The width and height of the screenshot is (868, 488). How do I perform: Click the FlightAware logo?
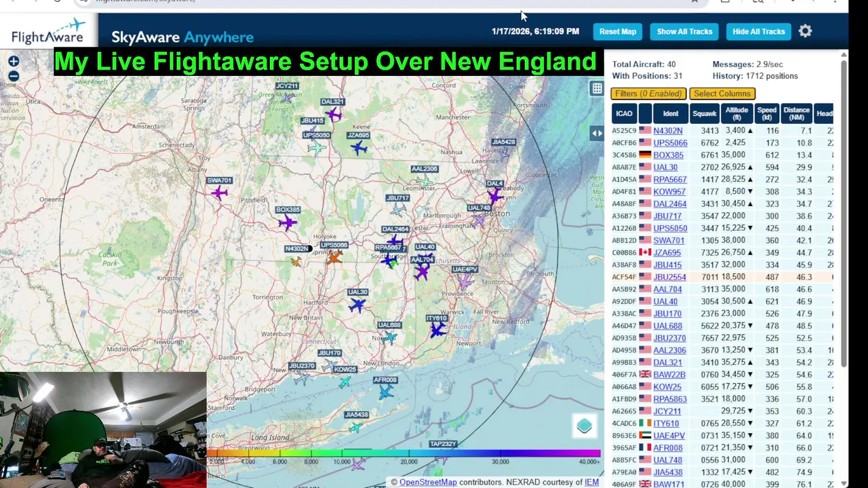click(x=47, y=32)
